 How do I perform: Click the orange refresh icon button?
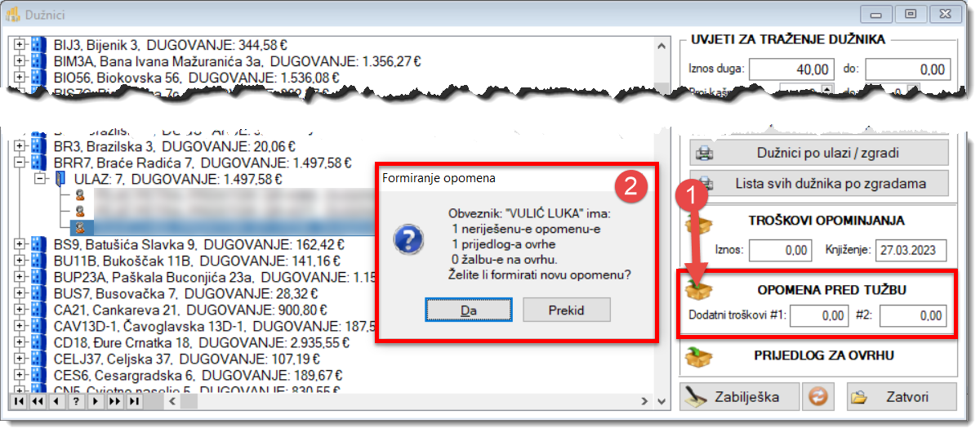tap(819, 397)
